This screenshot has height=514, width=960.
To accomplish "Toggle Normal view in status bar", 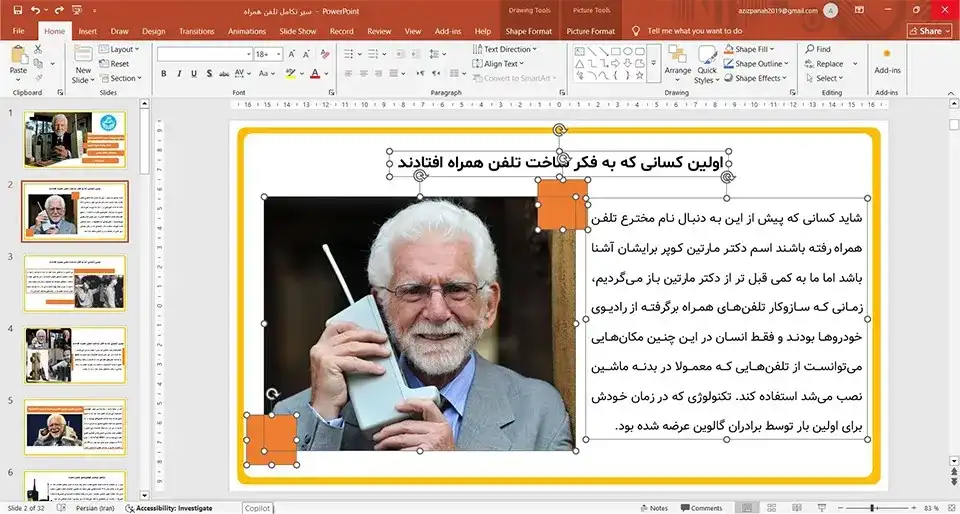I will coord(746,508).
